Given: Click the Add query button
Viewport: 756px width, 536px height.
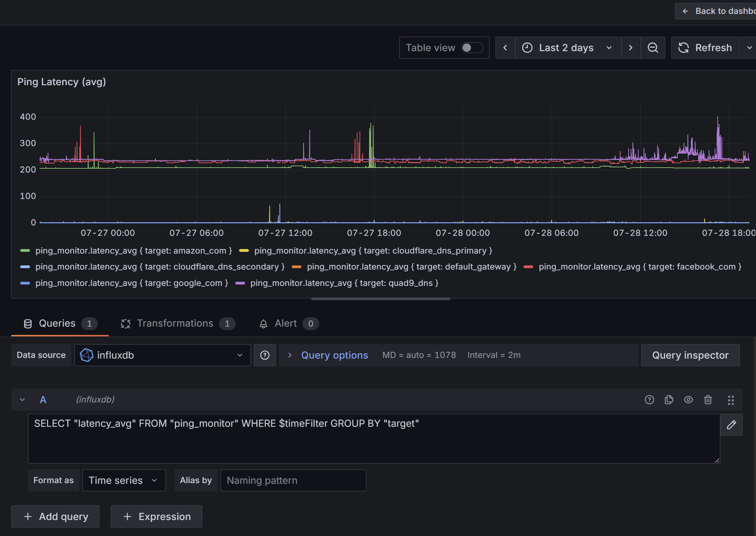Looking at the screenshot, I should coord(55,517).
